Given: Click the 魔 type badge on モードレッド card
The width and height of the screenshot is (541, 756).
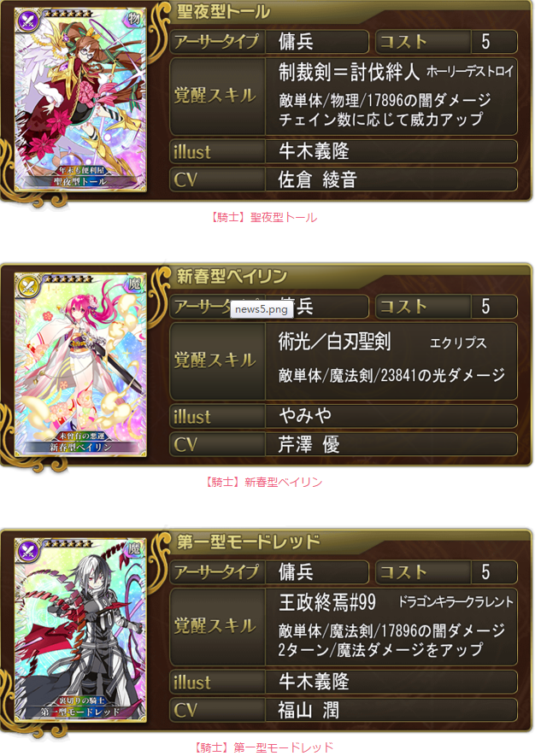Looking at the screenshot, I should point(134,549).
